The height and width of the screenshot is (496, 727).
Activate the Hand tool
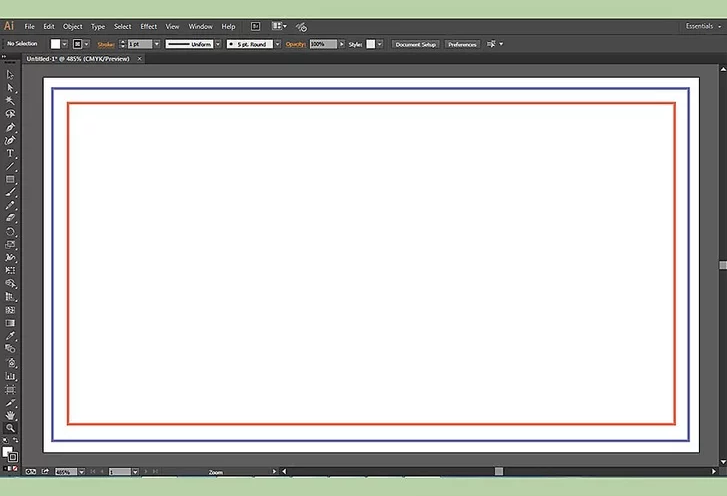tap(10, 414)
